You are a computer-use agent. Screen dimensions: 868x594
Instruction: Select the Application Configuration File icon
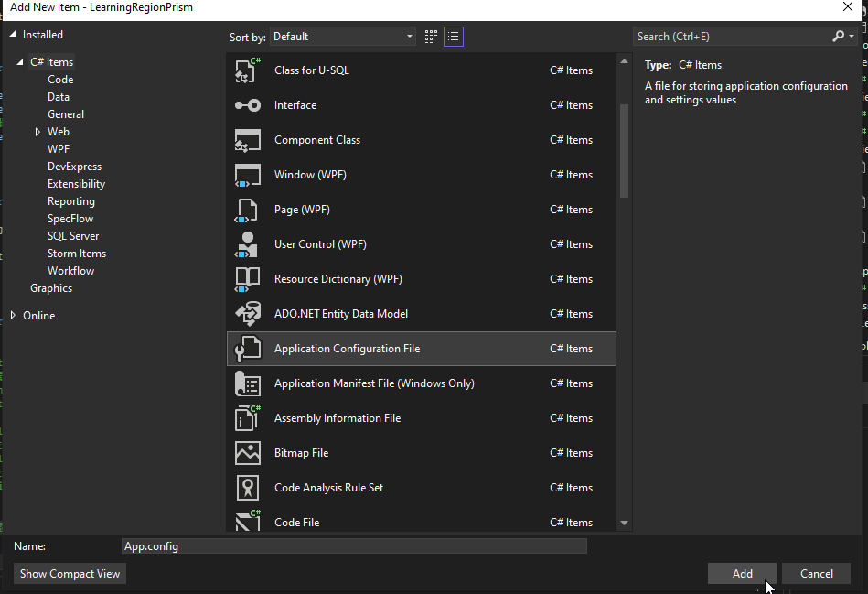[248, 349]
